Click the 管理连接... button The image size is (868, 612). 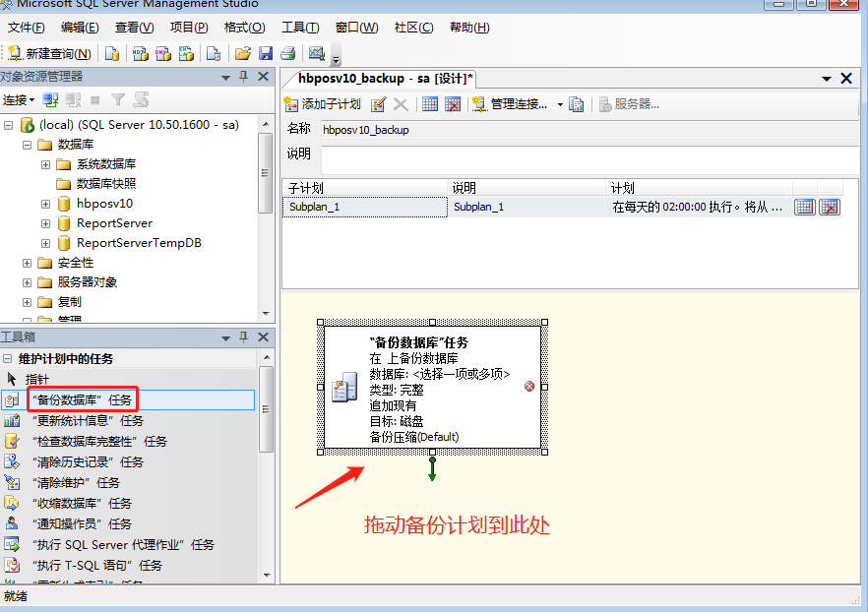(x=510, y=104)
